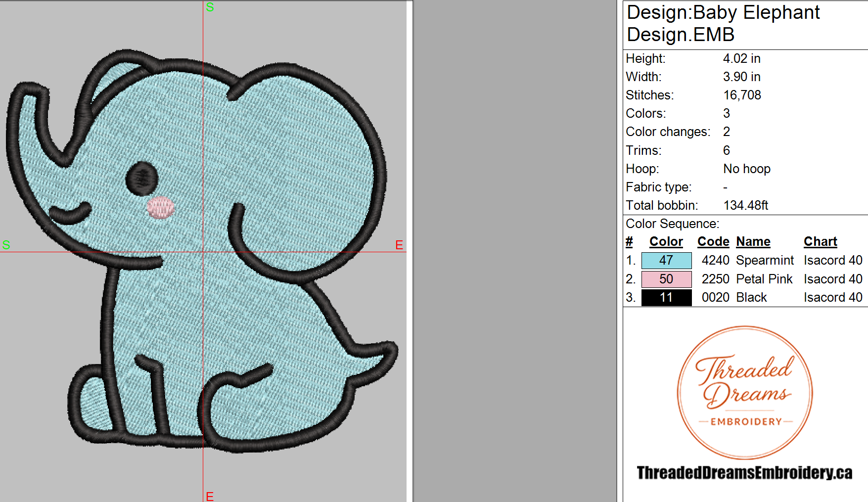Click the thread code 4240

tap(715, 260)
